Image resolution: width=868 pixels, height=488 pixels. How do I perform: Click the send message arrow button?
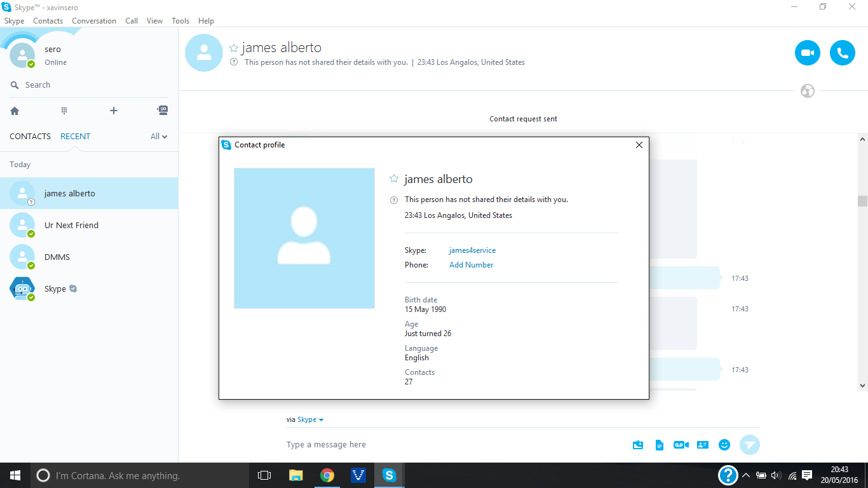750,445
